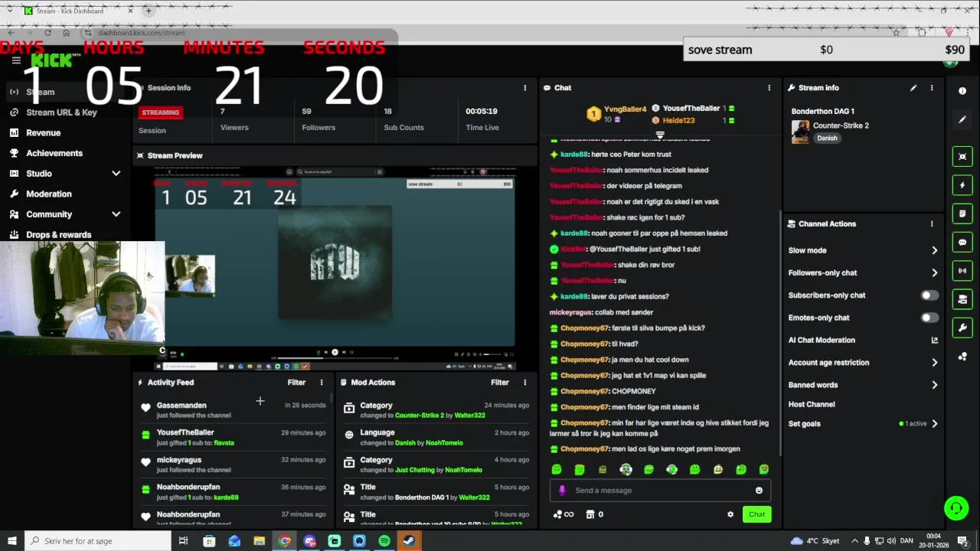Click green Chat send button

(756, 514)
